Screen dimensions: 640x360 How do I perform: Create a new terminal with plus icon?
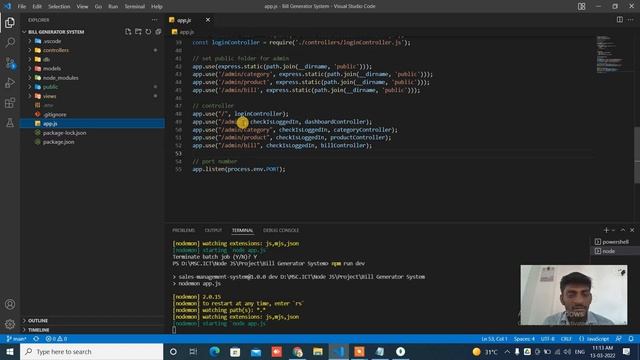click(606, 230)
